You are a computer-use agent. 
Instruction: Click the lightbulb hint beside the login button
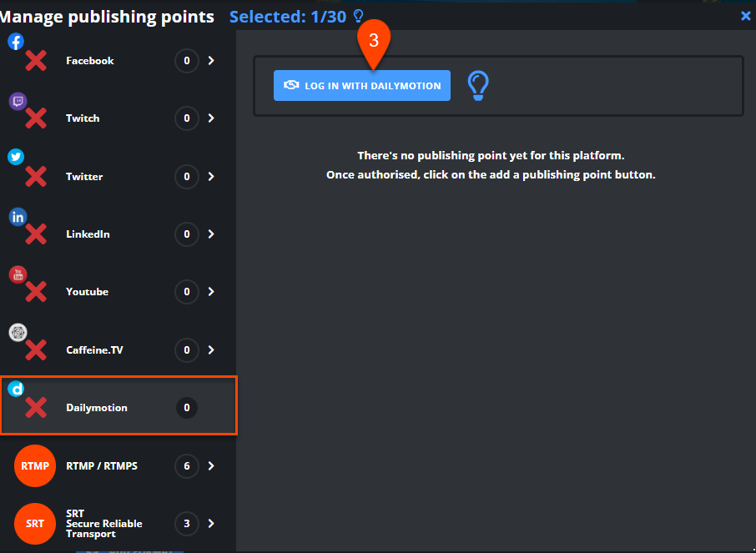(x=478, y=86)
